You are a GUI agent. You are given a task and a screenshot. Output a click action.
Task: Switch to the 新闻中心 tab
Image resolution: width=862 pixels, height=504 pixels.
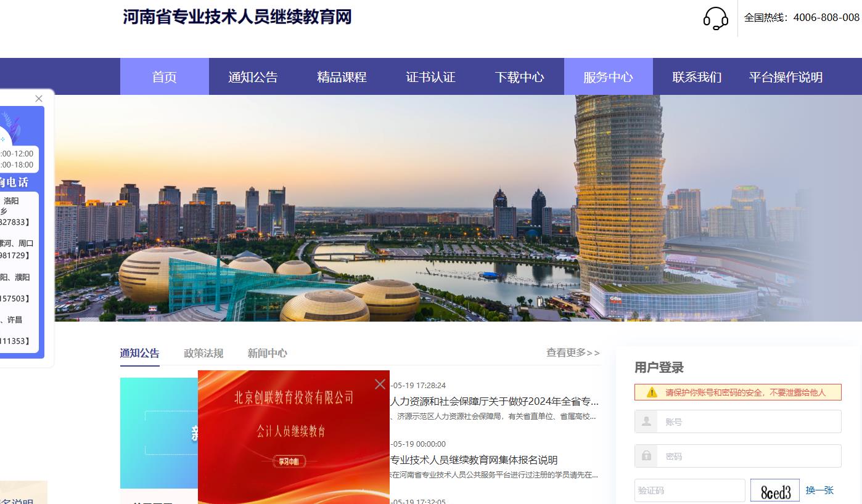267,353
